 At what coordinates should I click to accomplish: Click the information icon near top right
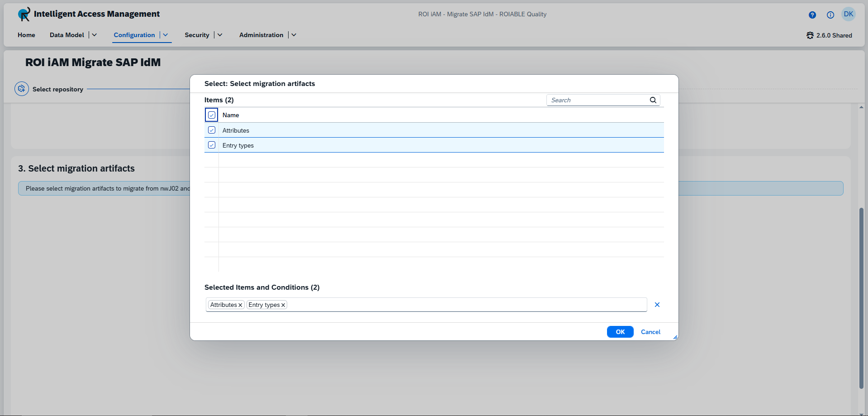pos(830,15)
